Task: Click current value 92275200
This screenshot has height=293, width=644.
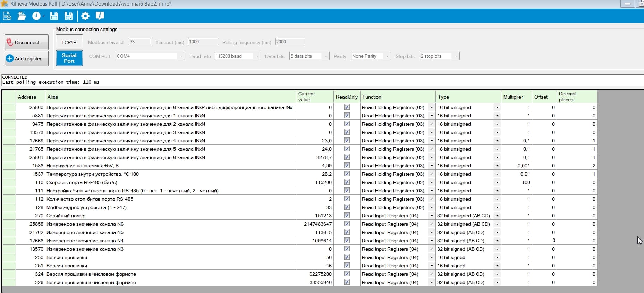Action: (x=315, y=274)
